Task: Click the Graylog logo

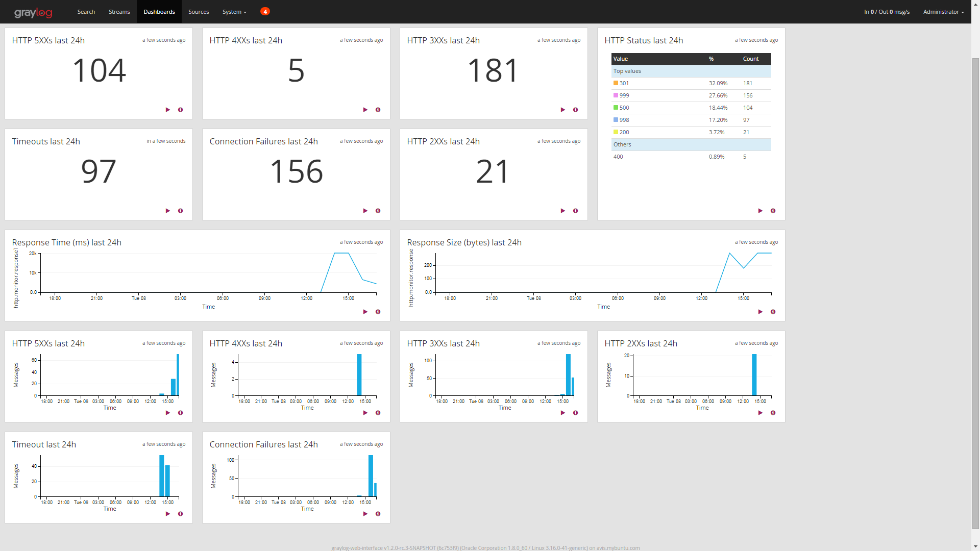Action: (33, 12)
